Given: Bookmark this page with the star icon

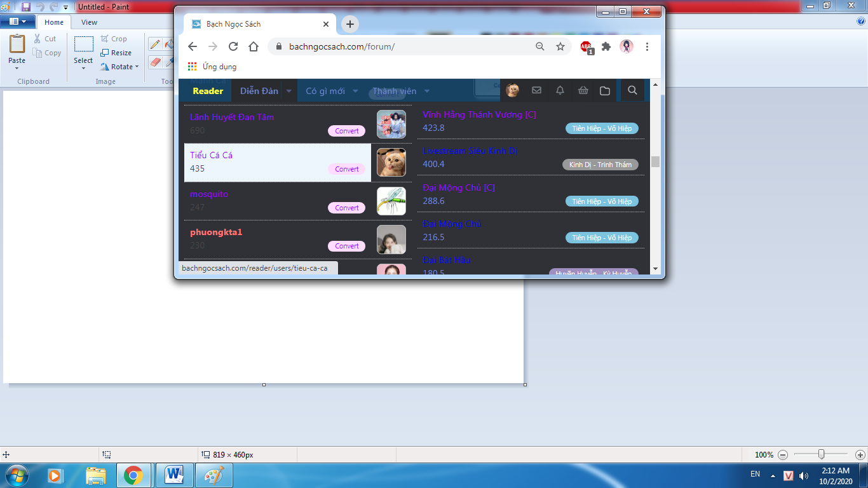Looking at the screenshot, I should pos(560,46).
